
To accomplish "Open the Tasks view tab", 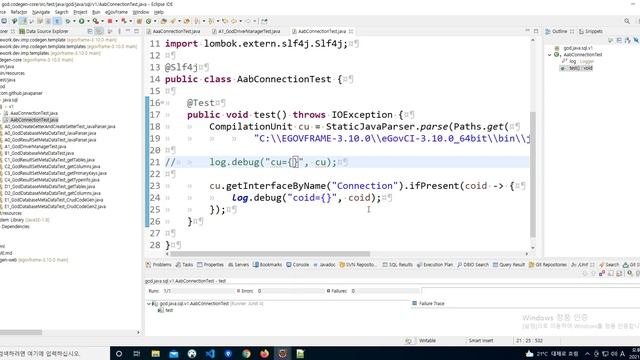I will pyautogui.click(x=184, y=264).
